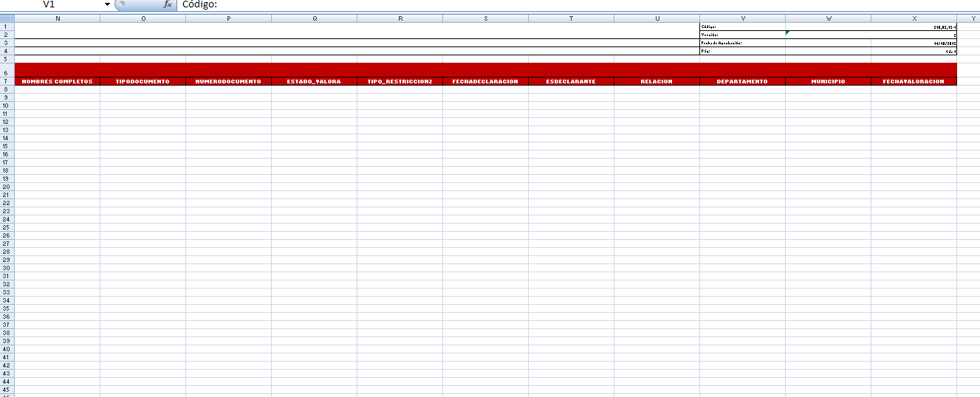Click the FECHAVALORACION header cell
Screen dimensions: 980x397
point(914,81)
